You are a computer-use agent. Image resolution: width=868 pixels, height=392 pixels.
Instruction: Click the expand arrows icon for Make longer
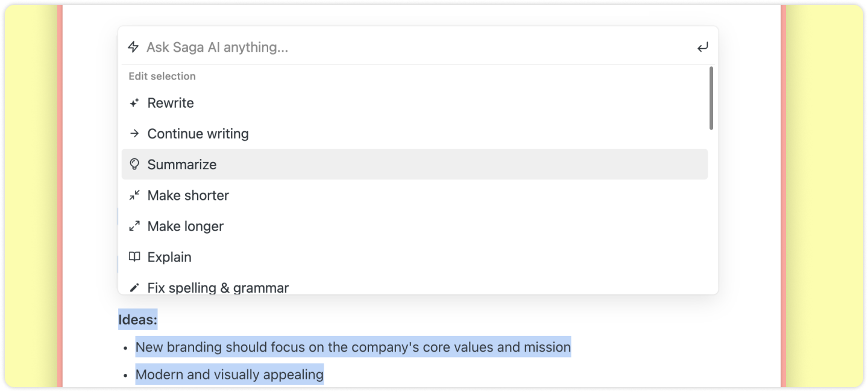coord(134,226)
